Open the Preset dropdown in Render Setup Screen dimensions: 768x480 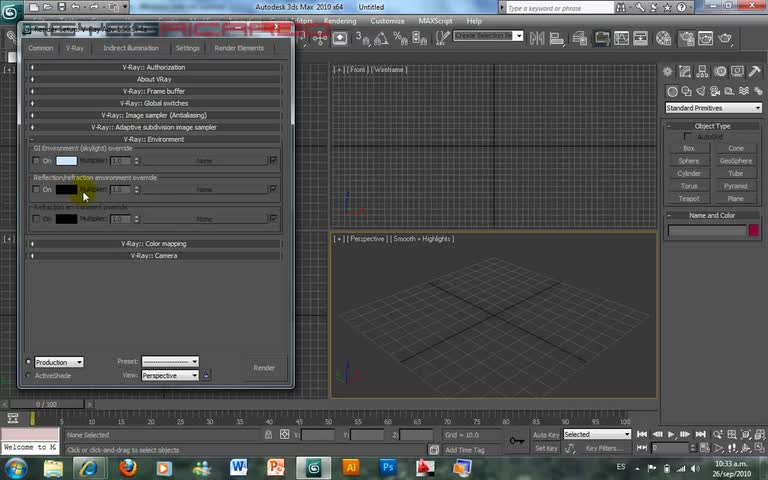[170, 361]
